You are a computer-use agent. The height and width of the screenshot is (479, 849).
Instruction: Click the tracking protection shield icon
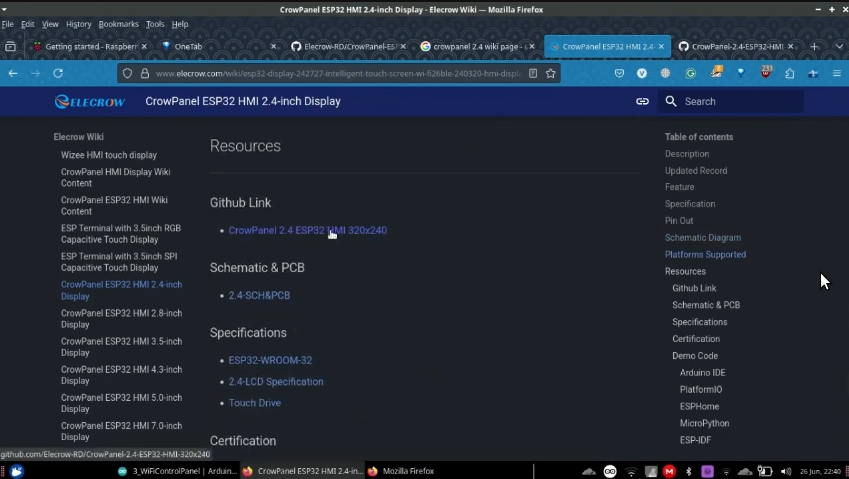pyautogui.click(x=127, y=73)
